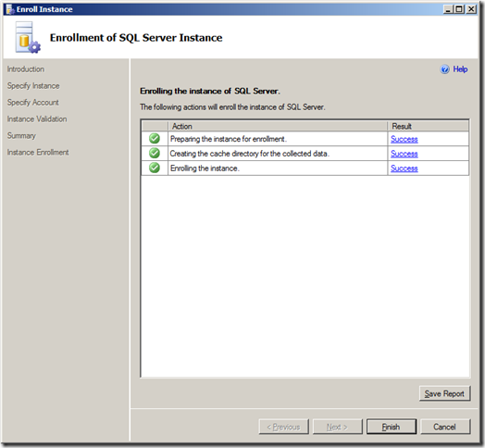The image size is (485, 448).
Task: Open the Help link text
Action: coord(460,69)
